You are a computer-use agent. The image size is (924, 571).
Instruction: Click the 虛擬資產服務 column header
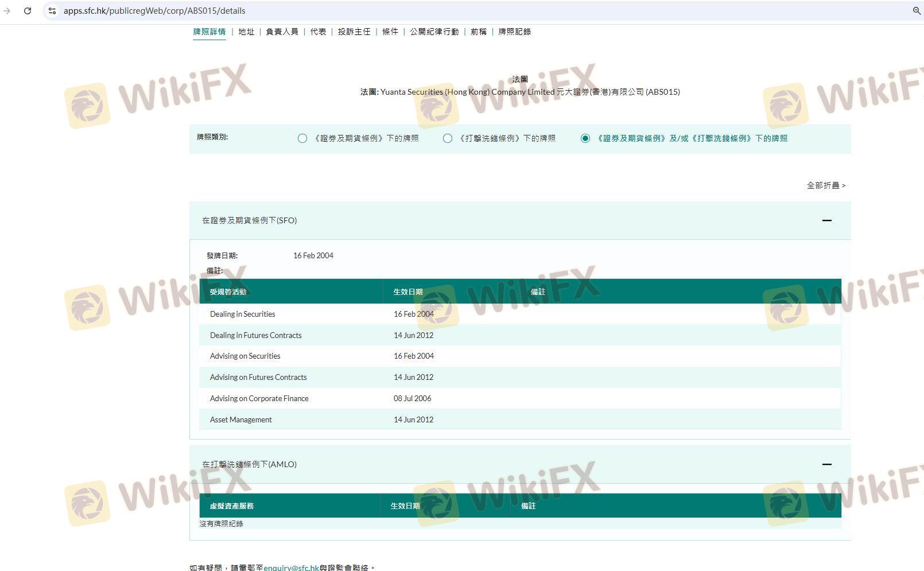click(x=231, y=506)
